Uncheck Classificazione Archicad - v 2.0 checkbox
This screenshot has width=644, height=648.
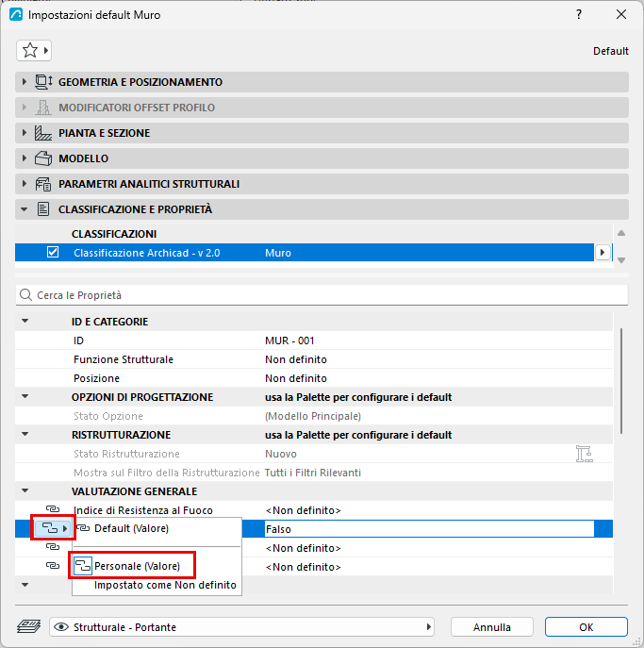coord(53,252)
